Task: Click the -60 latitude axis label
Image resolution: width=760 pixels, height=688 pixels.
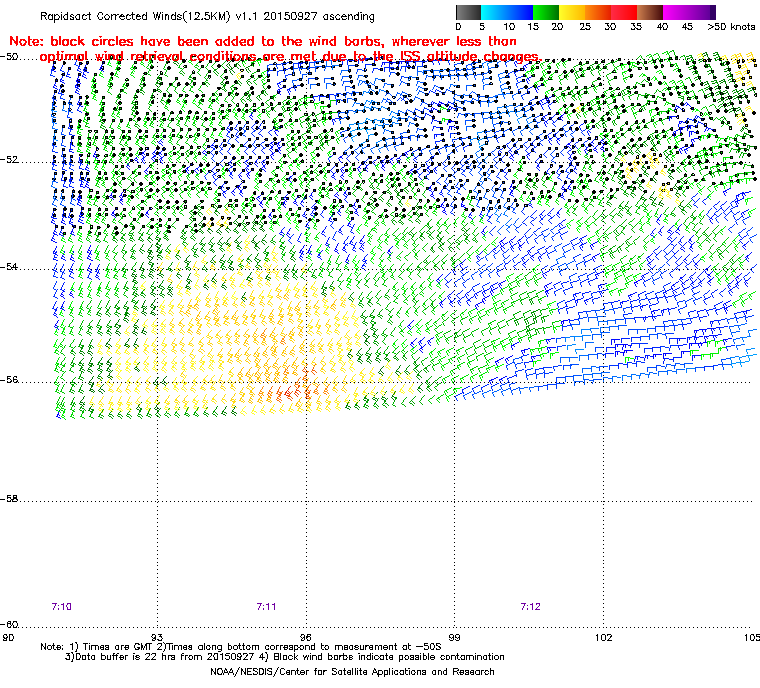Action: (x=9, y=625)
